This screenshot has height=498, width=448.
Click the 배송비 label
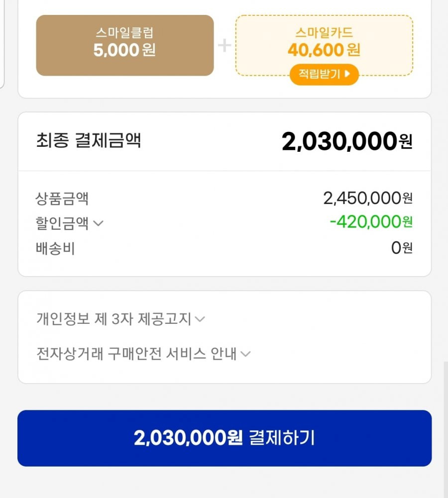(55, 248)
